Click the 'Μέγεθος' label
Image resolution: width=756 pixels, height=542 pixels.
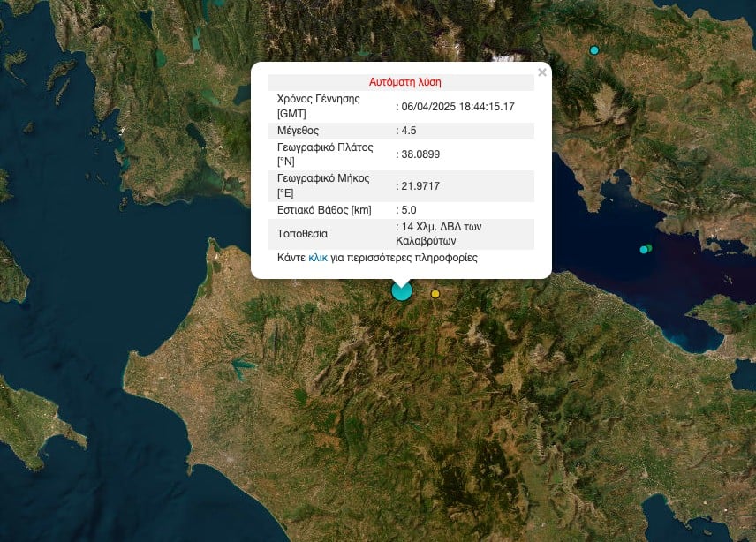tap(298, 131)
